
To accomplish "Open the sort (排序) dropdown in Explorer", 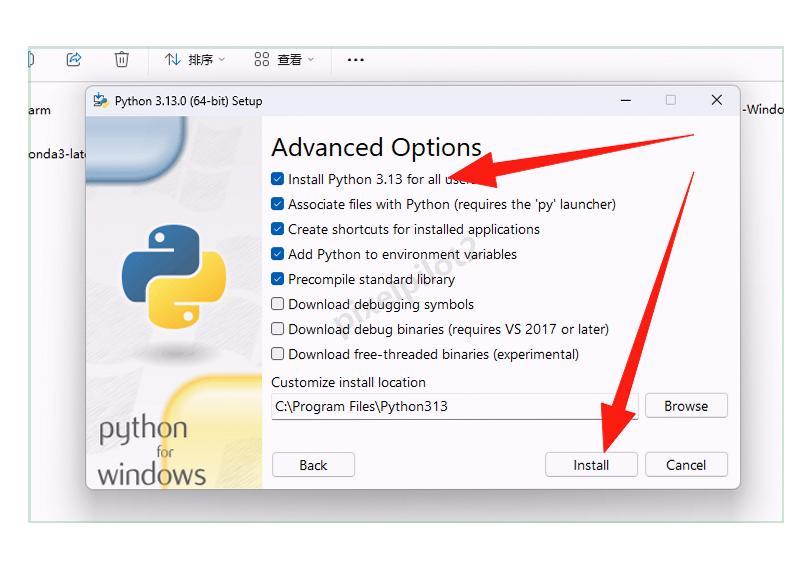I will coord(195,60).
